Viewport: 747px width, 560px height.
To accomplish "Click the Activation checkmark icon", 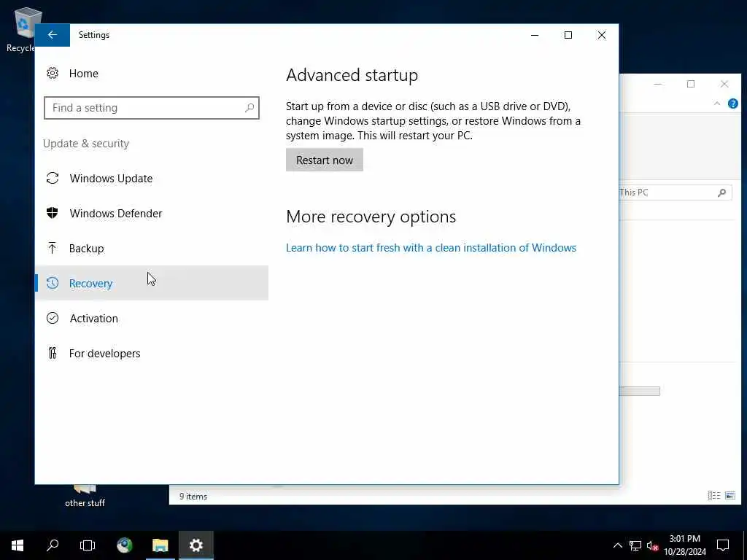I will [53, 318].
